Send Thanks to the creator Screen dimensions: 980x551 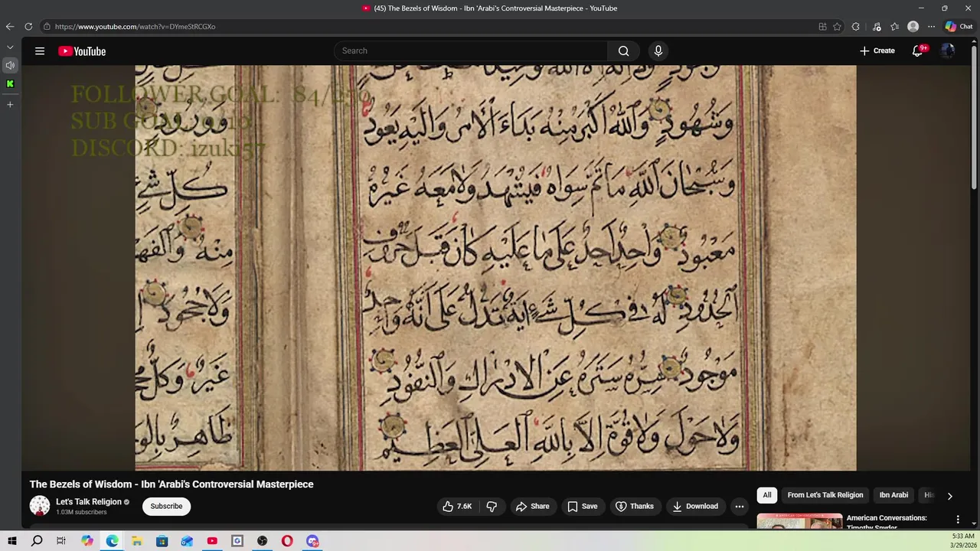pyautogui.click(x=635, y=507)
